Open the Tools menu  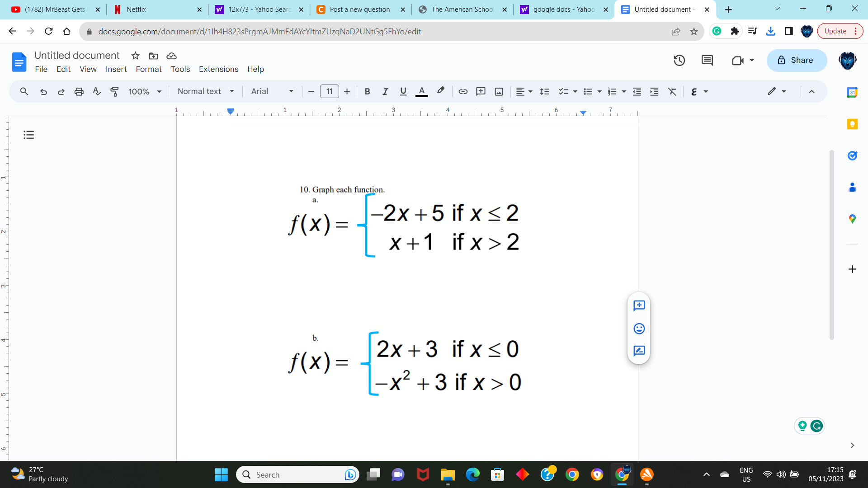pos(180,69)
